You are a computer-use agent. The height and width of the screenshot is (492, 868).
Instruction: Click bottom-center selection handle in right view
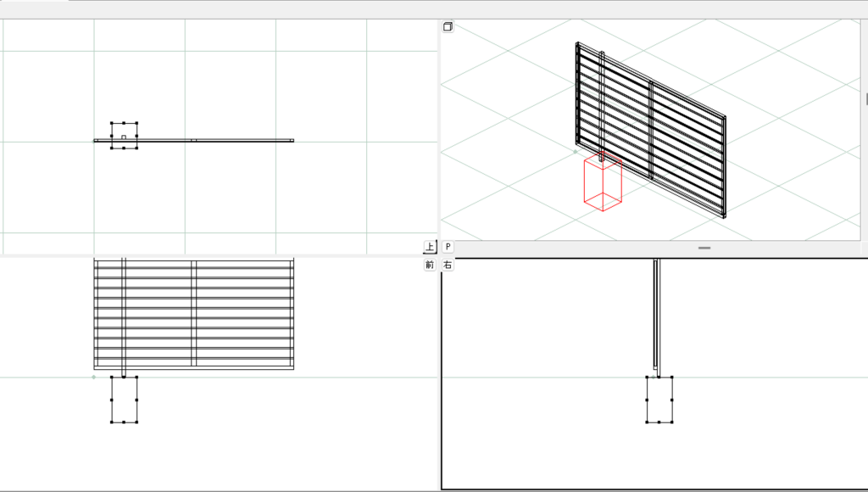(659, 422)
